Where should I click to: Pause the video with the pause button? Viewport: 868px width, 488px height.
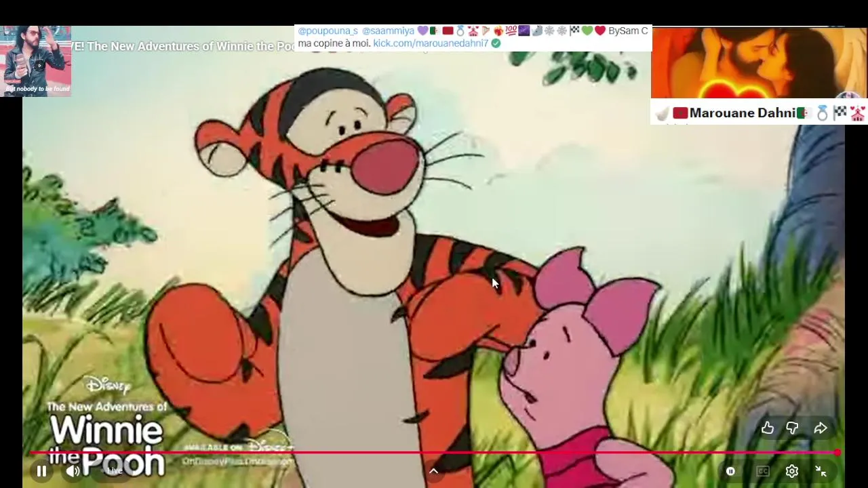pos(41,471)
